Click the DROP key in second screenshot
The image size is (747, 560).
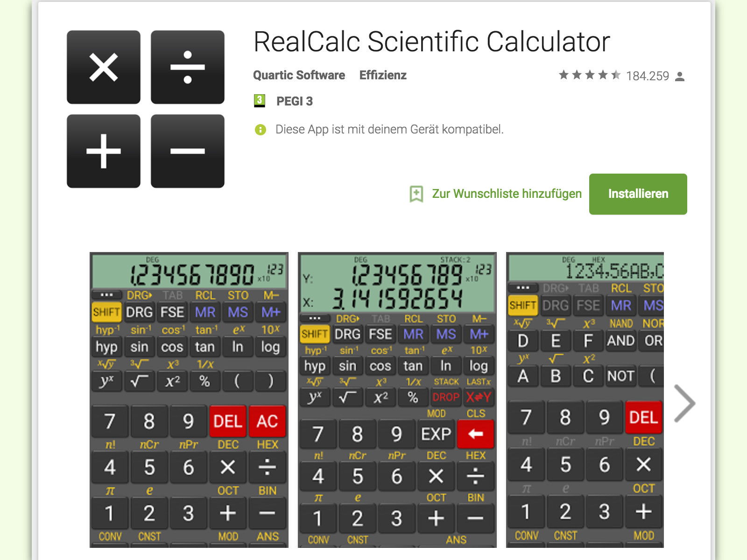(445, 397)
